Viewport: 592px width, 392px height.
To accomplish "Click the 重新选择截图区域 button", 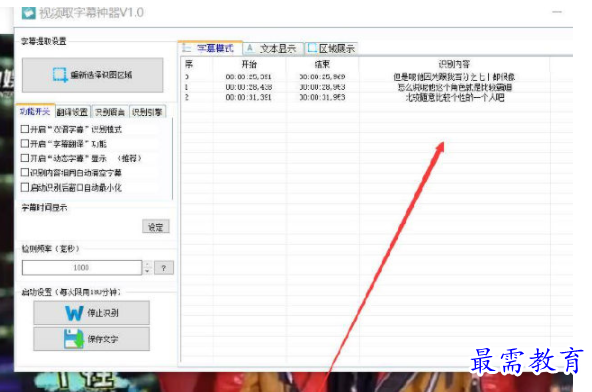I will [92, 75].
